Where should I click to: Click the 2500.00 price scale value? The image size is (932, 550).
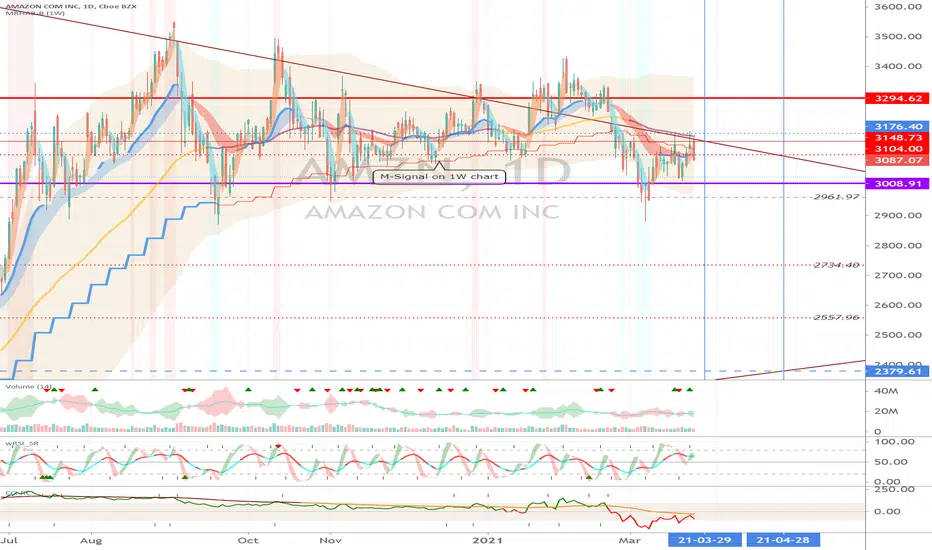point(898,335)
